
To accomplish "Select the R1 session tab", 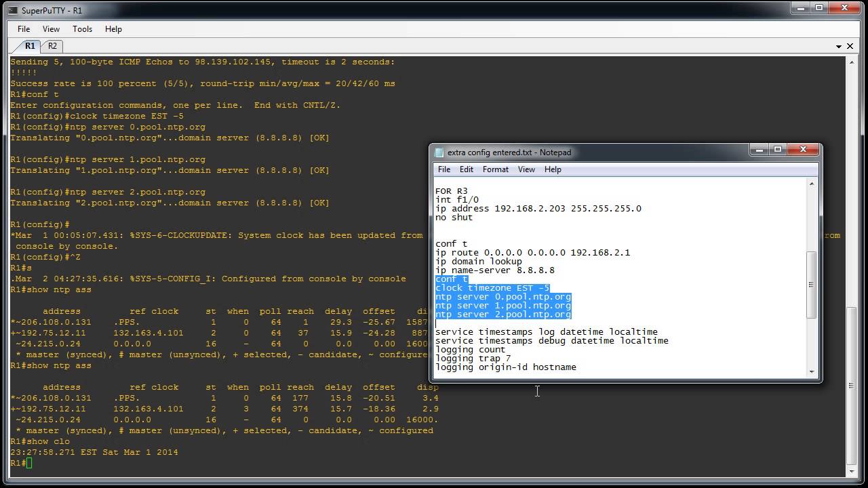I will [30, 46].
